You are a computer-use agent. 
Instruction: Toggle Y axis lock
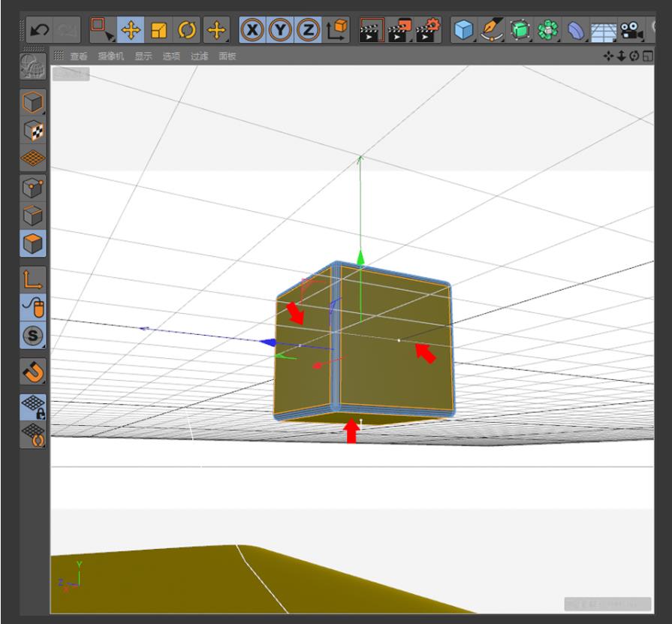tap(280, 31)
